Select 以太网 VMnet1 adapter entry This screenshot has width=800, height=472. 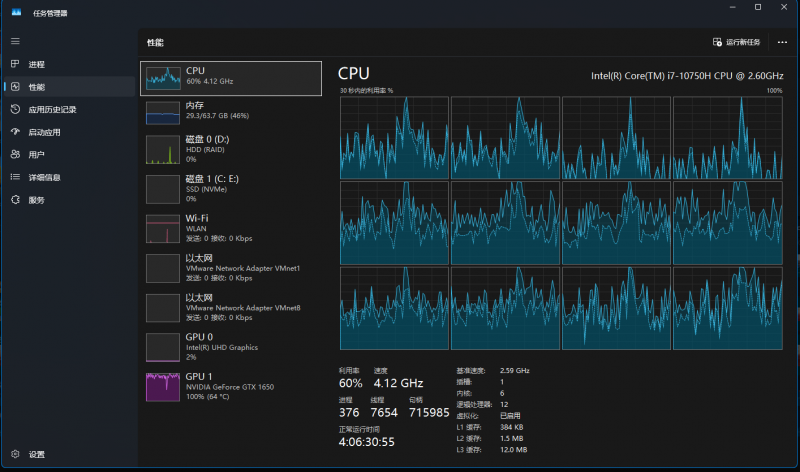tap(232, 267)
